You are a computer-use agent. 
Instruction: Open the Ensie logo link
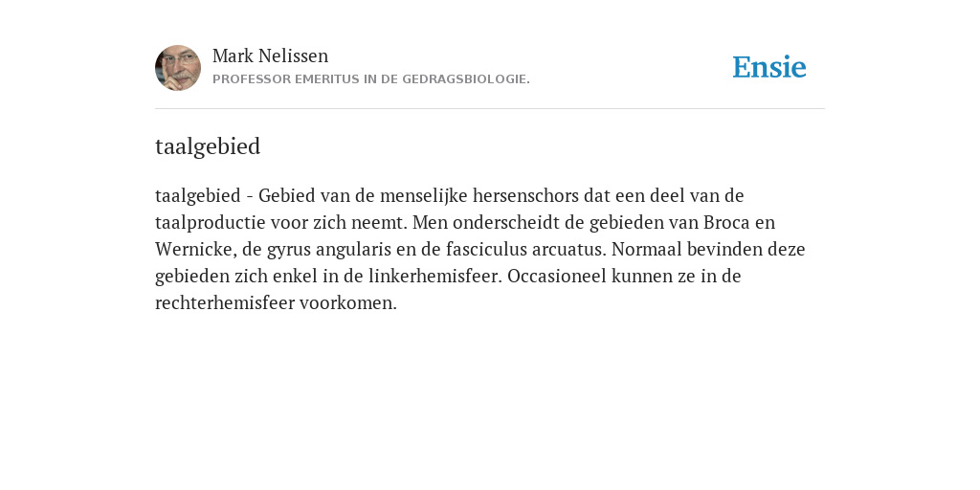pos(769,67)
